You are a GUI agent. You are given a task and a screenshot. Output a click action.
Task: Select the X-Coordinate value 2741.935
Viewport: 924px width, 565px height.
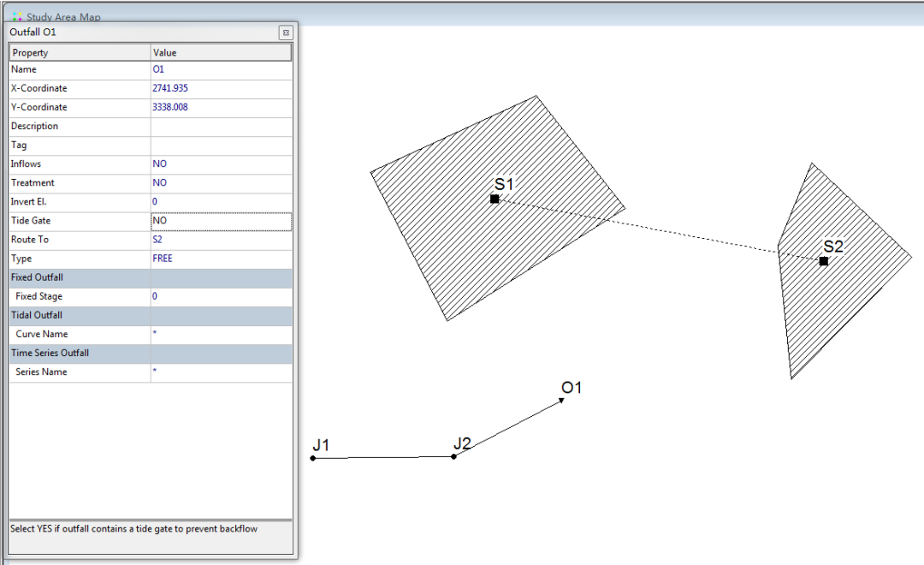pyautogui.click(x=221, y=88)
